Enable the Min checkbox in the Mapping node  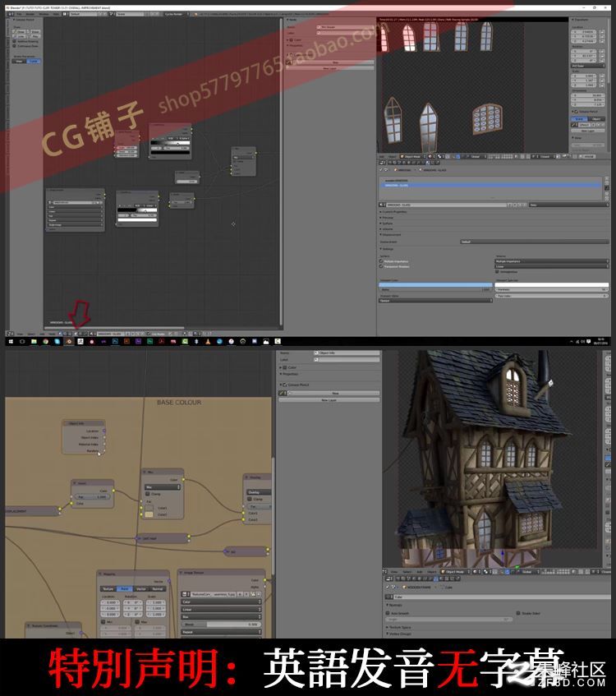103,622
